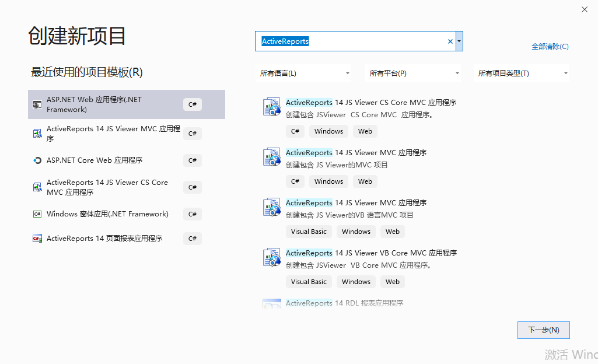Select the result described 创建包含 JS Viewer的MVC 项目
This screenshot has width=598, height=364.
tap(414, 167)
